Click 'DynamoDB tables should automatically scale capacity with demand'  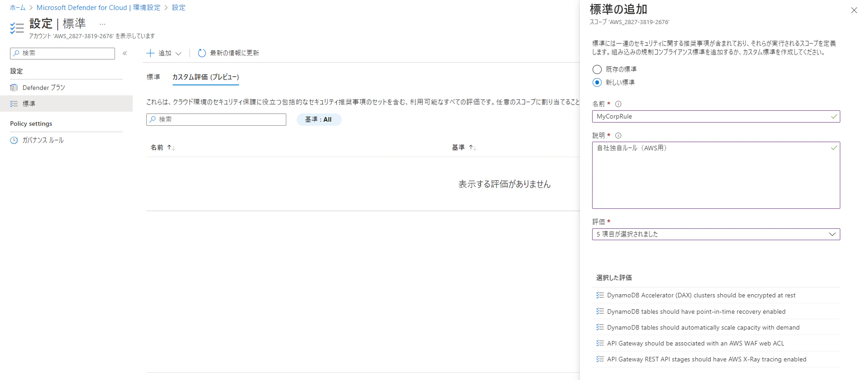pos(703,327)
